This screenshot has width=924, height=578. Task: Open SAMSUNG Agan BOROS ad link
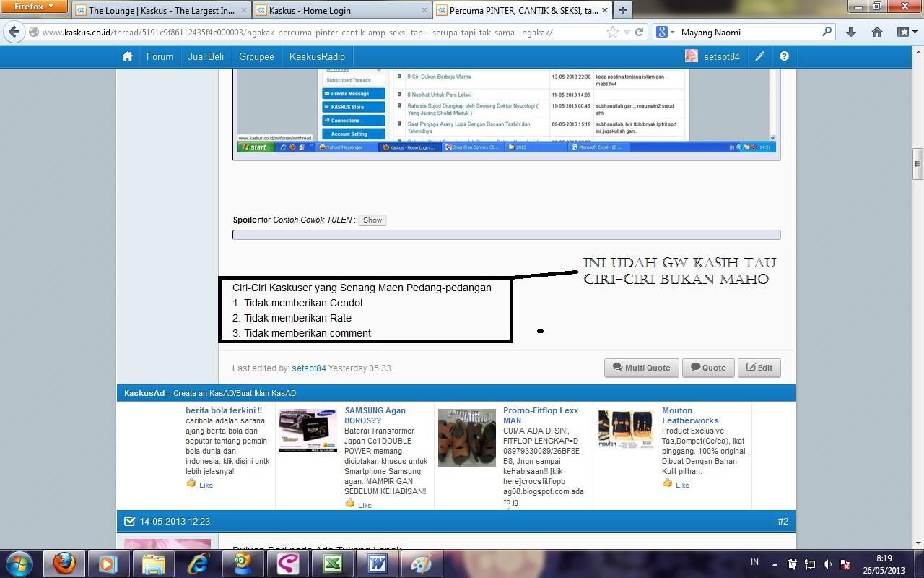pos(375,415)
